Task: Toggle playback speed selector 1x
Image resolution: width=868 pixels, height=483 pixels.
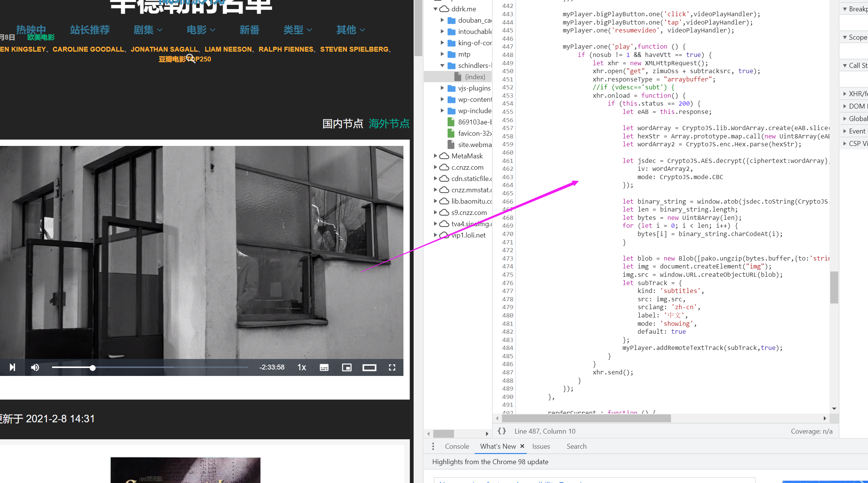Action: click(302, 367)
